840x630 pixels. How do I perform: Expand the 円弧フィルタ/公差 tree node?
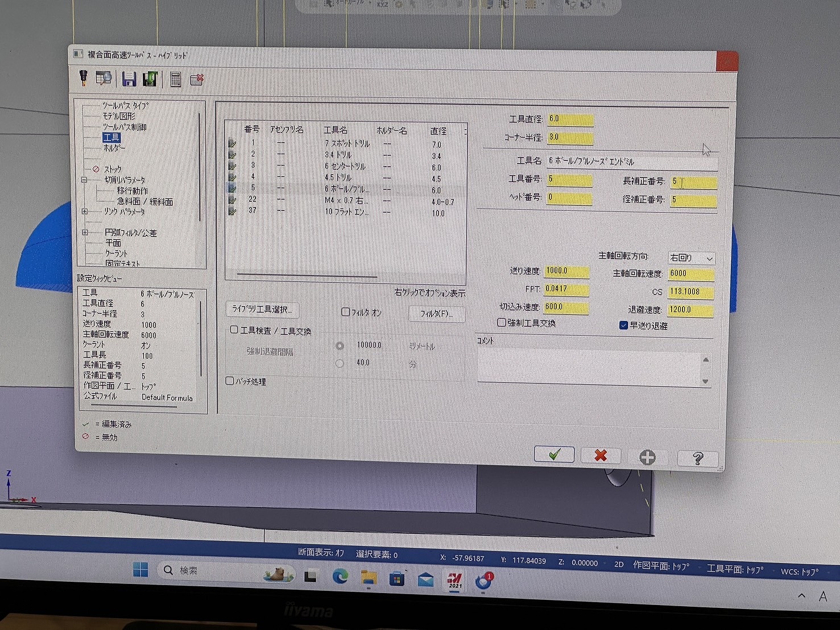point(85,232)
